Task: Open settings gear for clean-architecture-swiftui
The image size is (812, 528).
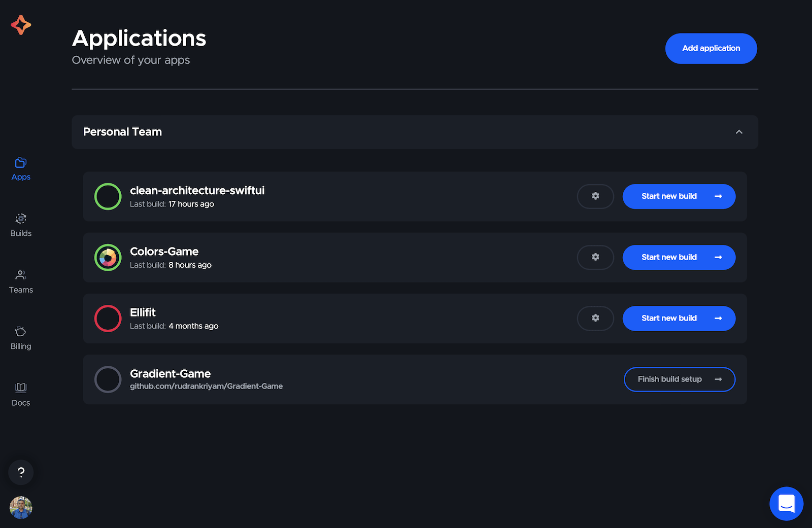Action: coord(595,196)
